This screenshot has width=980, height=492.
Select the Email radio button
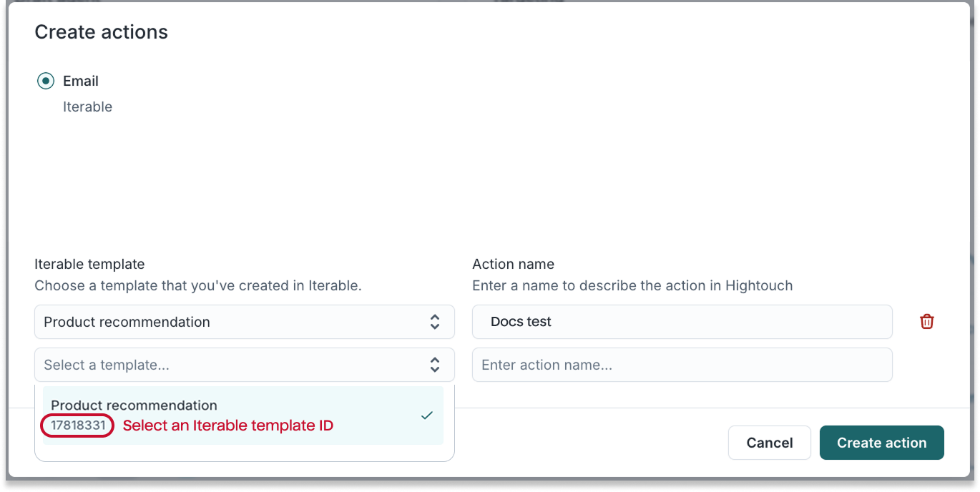(45, 81)
